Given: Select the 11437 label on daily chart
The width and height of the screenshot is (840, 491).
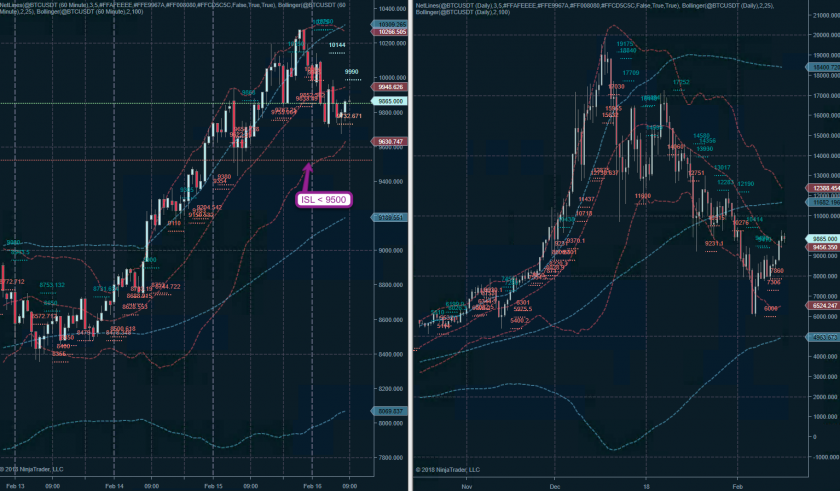Looking at the screenshot, I should tap(587, 199).
